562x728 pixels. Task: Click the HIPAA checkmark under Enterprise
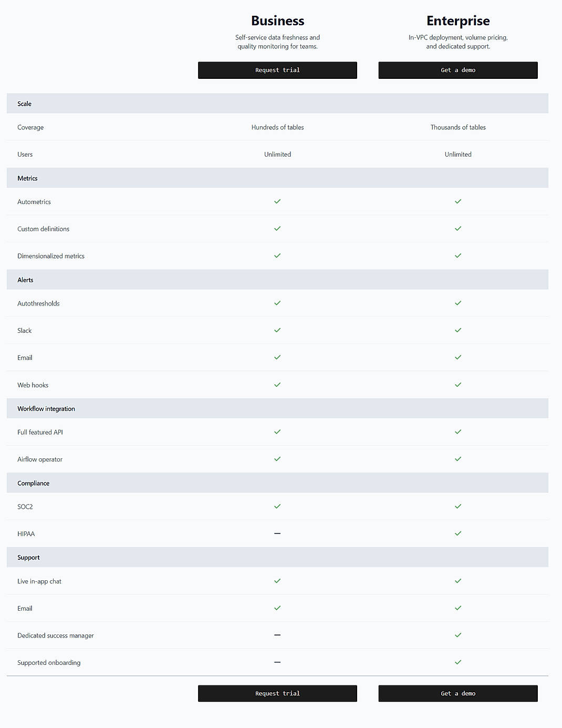pos(457,533)
